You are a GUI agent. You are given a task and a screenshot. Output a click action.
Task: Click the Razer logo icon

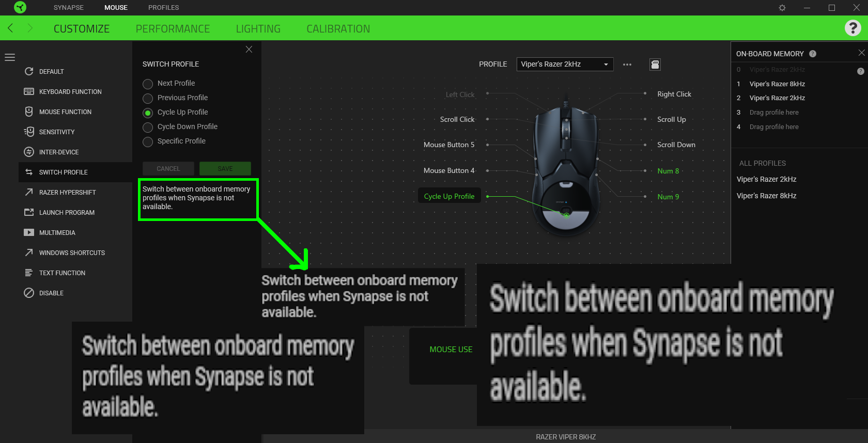click(20, 7)
